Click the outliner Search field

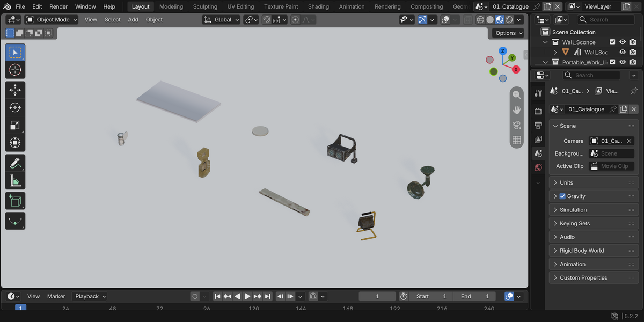(606, 20)
